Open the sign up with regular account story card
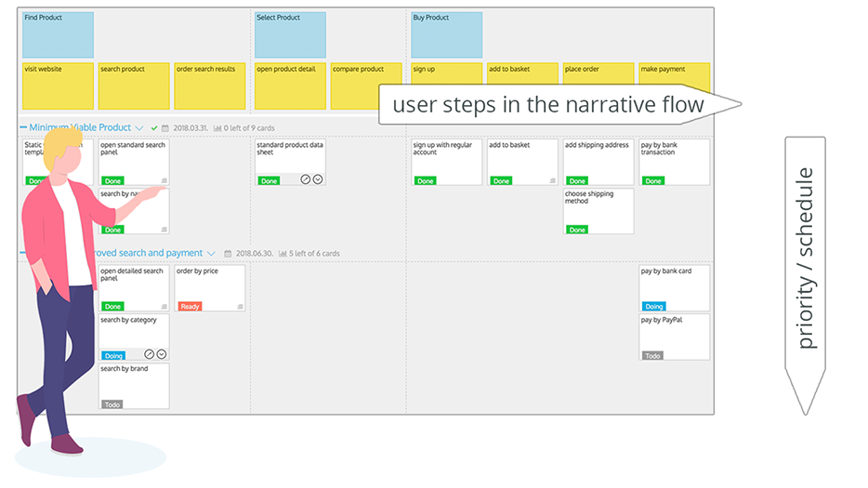The height and width of the screenshot is (488, 868). coord(447,162)
